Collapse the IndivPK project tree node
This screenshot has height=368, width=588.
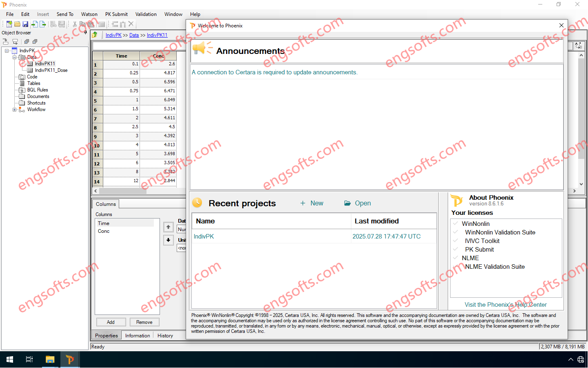tap(7, 51)
